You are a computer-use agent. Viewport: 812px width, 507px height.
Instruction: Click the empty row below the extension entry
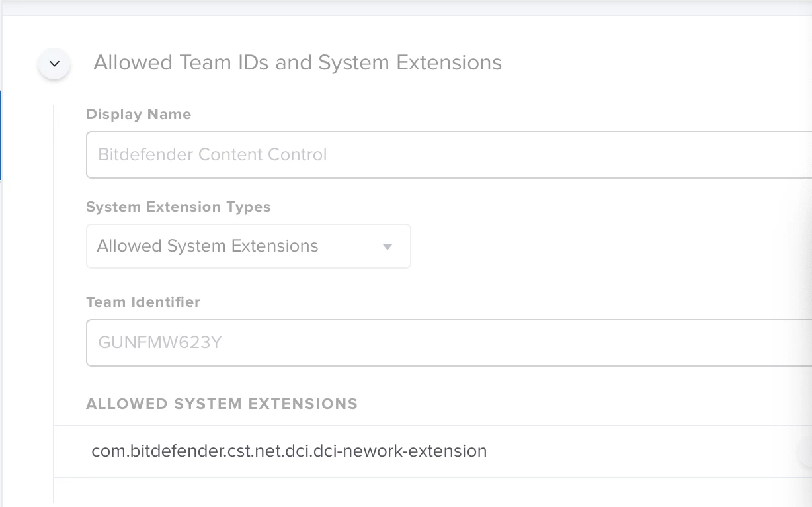(430, 491)
